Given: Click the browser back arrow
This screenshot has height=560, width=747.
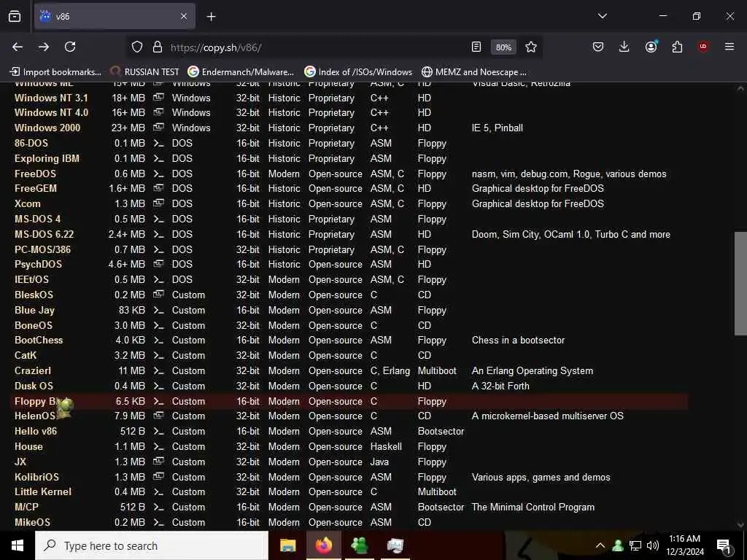Looking at the screenshot, I should pyautogui.click(x=18, y=47).
